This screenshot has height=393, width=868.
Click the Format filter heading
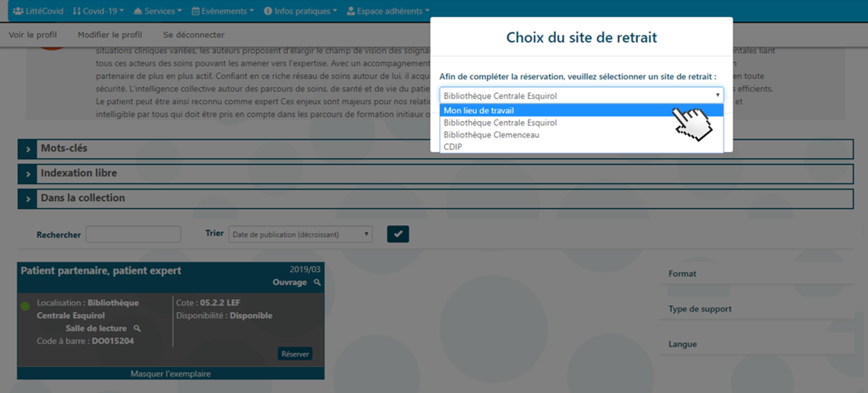[683, 274]
